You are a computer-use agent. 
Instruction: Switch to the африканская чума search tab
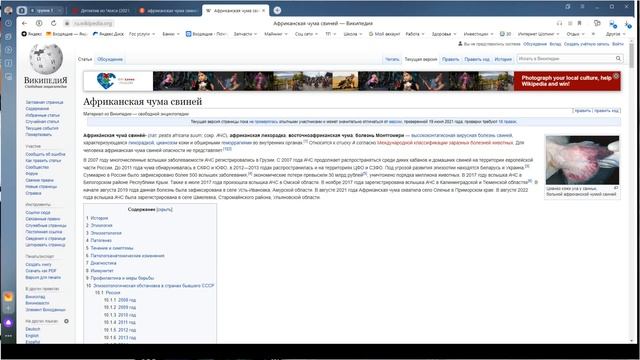tap(168, 11)
